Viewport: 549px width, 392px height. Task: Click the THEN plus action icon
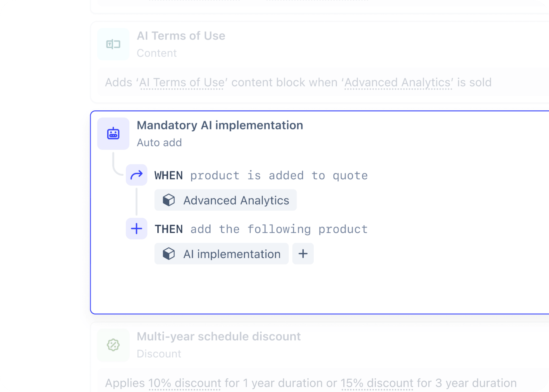tap(136, 228)
